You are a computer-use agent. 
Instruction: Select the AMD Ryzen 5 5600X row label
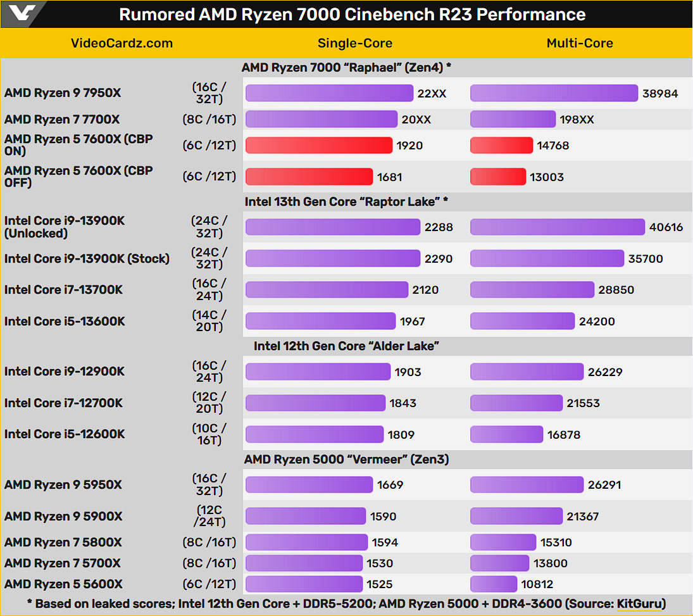coord(64,584)
